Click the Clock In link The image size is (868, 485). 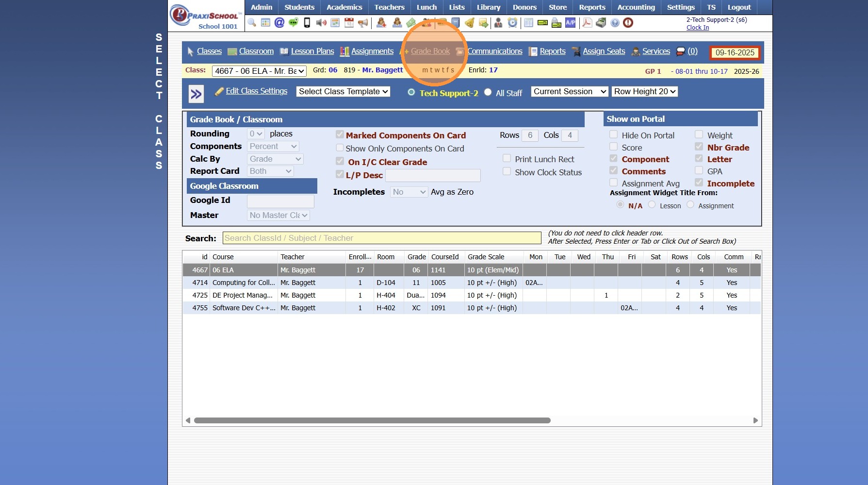(698, 28)
